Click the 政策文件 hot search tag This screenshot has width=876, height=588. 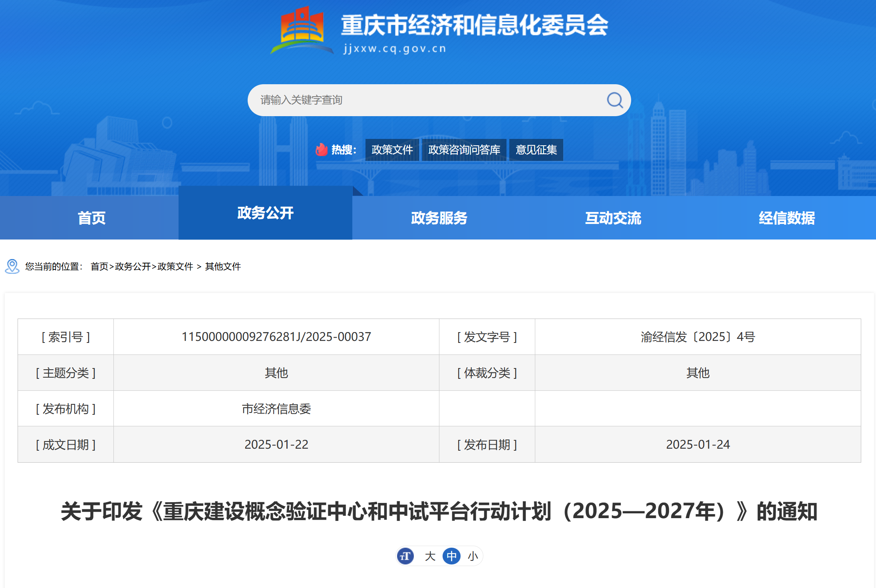[392, 150]
